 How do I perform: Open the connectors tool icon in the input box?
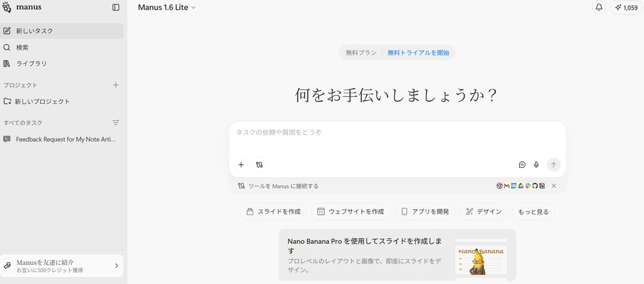coord(259,165)
